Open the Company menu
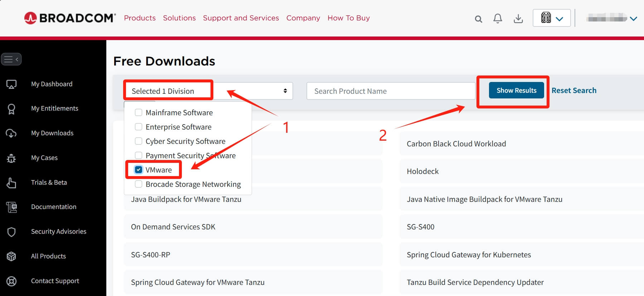 (x=303, y=18)
